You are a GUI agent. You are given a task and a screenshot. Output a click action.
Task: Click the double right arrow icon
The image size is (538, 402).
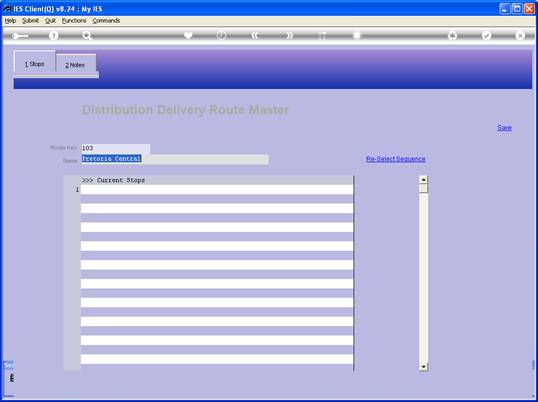pos(289,35)
